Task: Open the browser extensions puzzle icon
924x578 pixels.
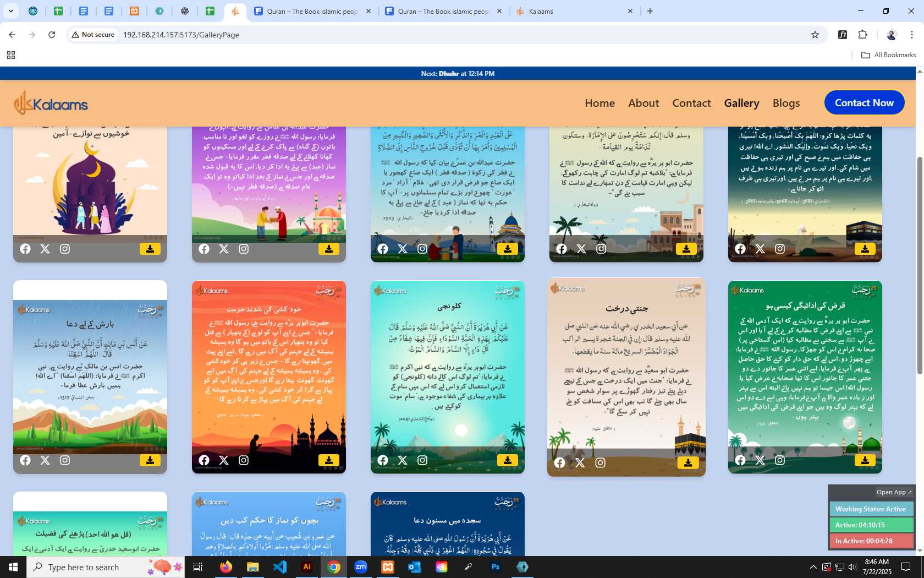Action: pyautogui.click(x=863, y=35)
